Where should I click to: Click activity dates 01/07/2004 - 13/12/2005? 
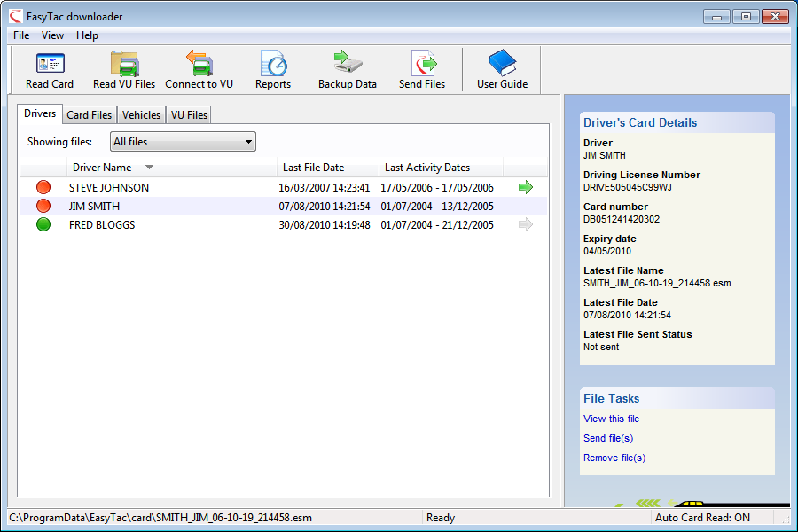(x=437, y=207)
